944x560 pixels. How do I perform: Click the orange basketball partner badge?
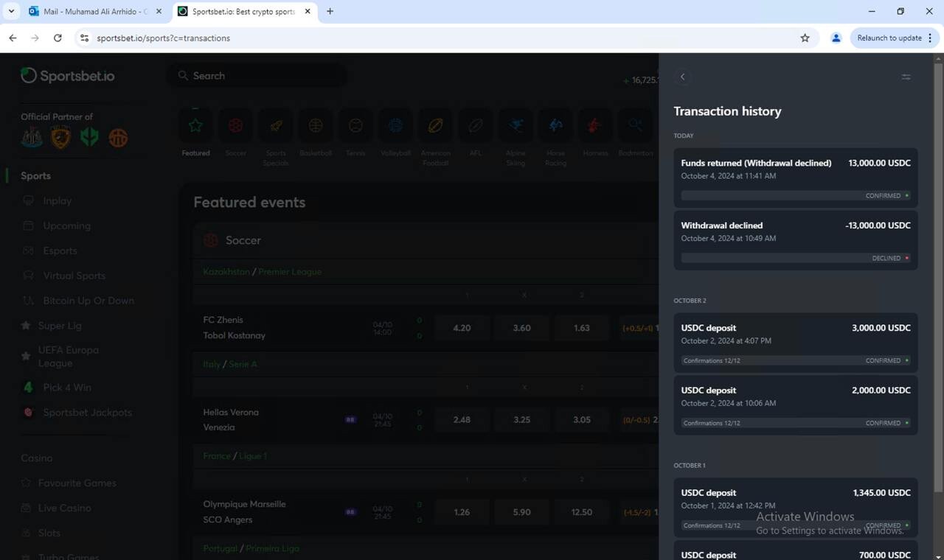point(118,138)
